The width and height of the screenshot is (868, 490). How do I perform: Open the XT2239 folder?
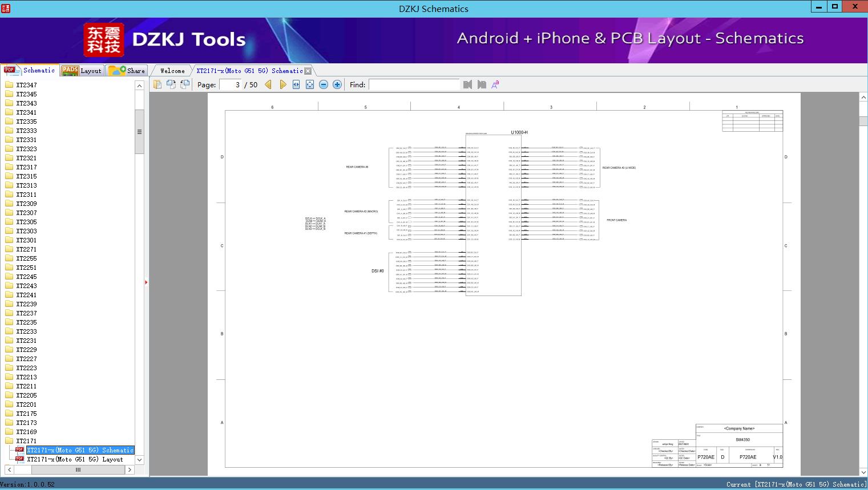tap(26, 304)
